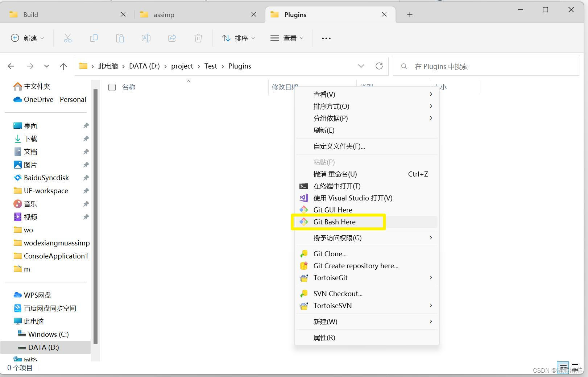Open ConsoleApplication1 folder in sidebar
Screen dimensions: 588x377
tap(50, 256)
